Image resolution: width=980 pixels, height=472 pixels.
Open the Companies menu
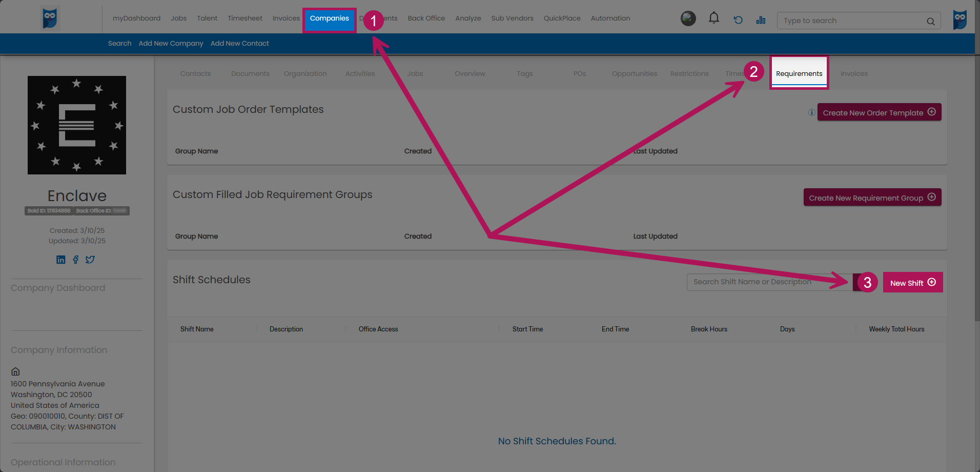click(x=329, y=18)
